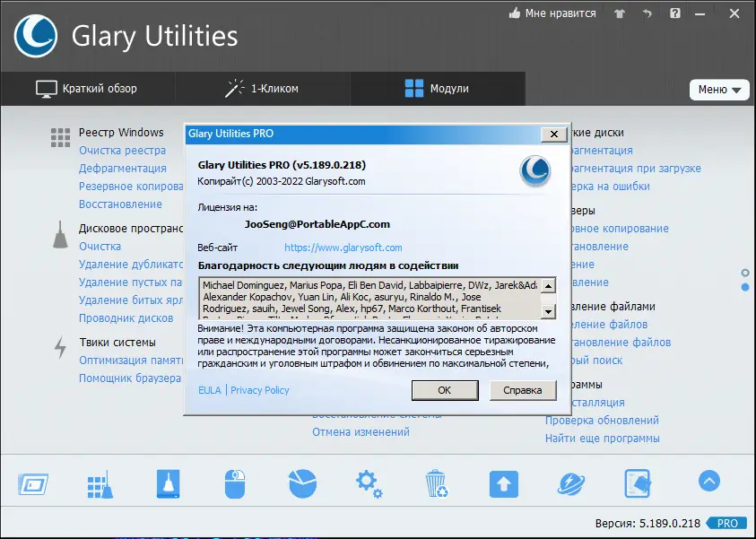
Task: Click the document with eraser dock icon
Action: pos(638,483)
